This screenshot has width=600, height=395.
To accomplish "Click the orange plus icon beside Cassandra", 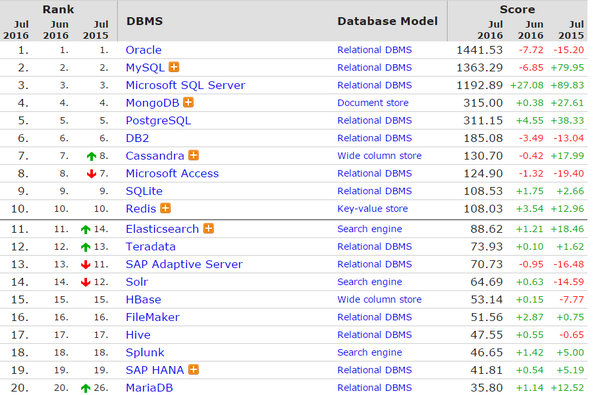I will click(x=194, y=155).
